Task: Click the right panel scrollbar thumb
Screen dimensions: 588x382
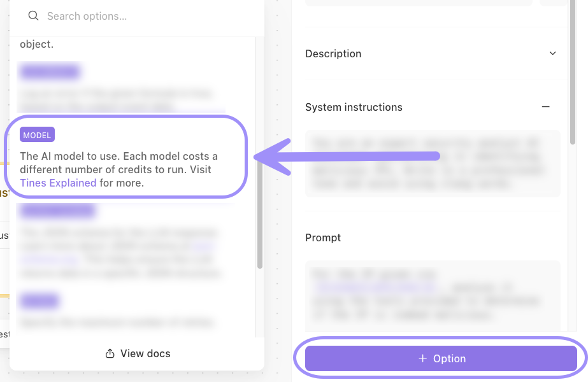Action: click(572, 72)
